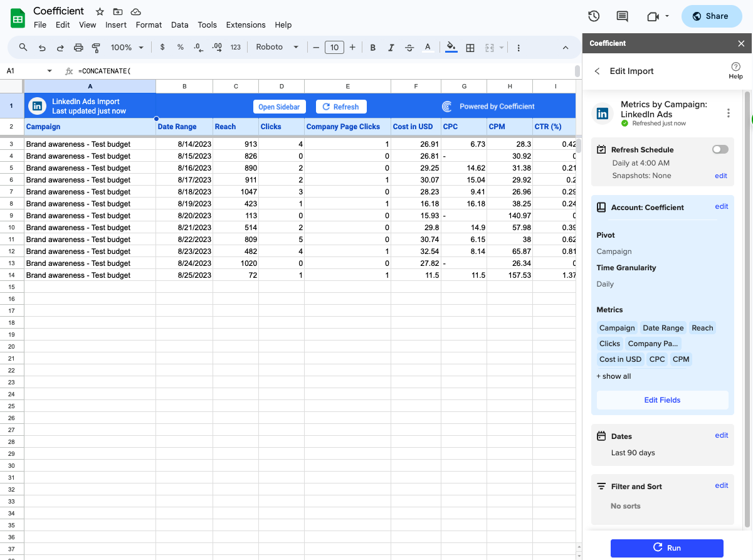The width and height of the screenshot is (753, 560).
Task: Go back from Edit Import
Action: pos(598,71)
